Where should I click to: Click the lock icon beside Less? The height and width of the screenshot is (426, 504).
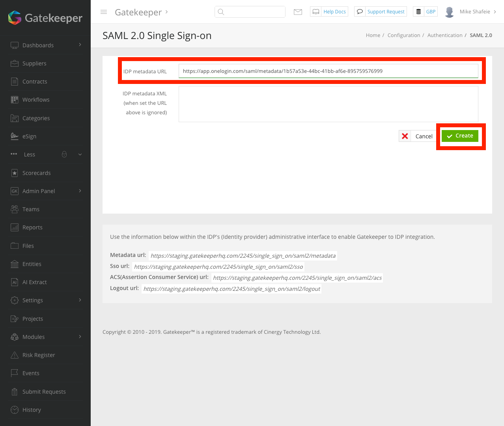(64, 154)
